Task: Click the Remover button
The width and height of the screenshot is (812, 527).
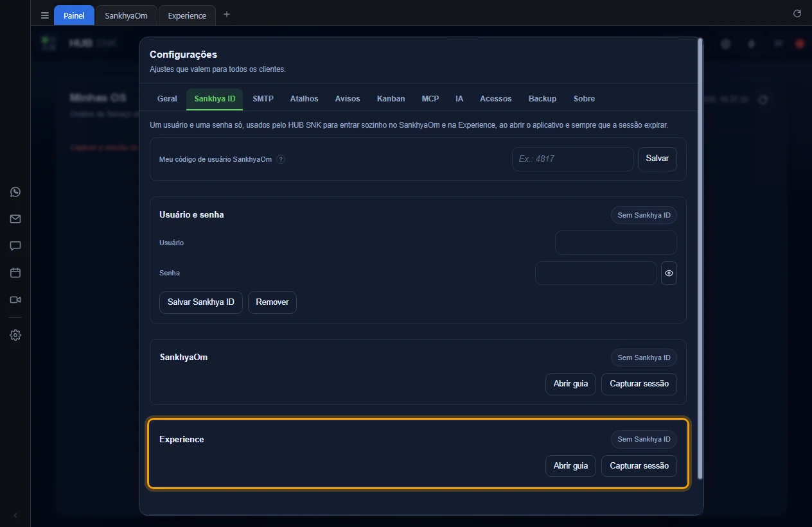Action: (272, 302)
